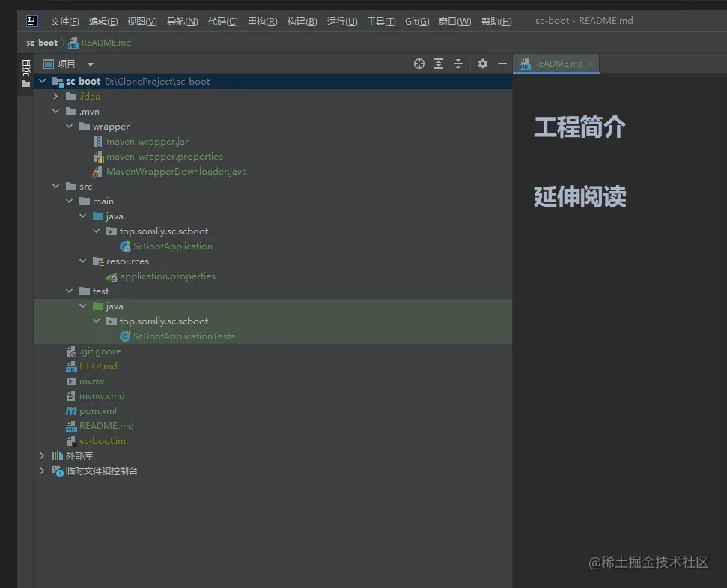Open the 代码(C) menu
The width and height of the screenshot is (727, 588).
pyautogui.click(x=222, y=21)
